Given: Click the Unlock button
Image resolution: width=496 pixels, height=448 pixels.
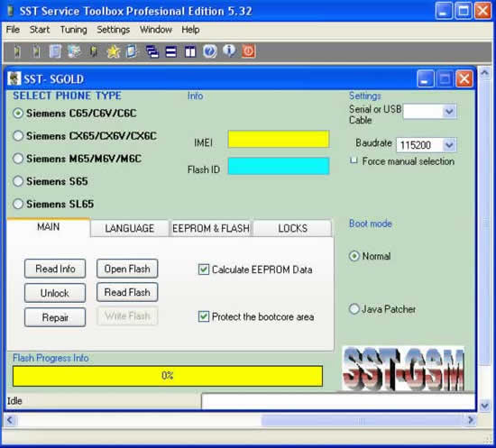Looking at the screenshot, I should 55,293.
